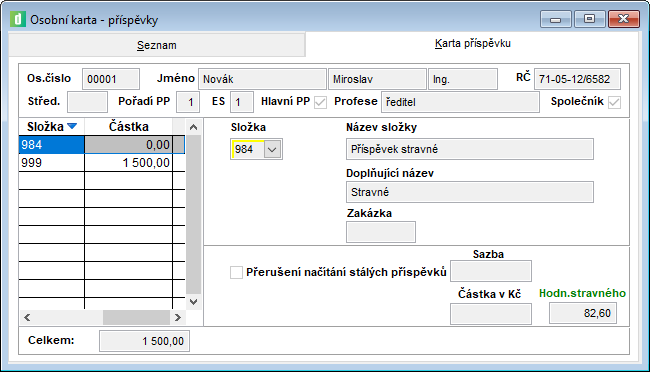Image resolution: width=650 pixels, height=372 pixels.
Task: Open the Karta příspěvku tab
Action: tap(472, 43)
